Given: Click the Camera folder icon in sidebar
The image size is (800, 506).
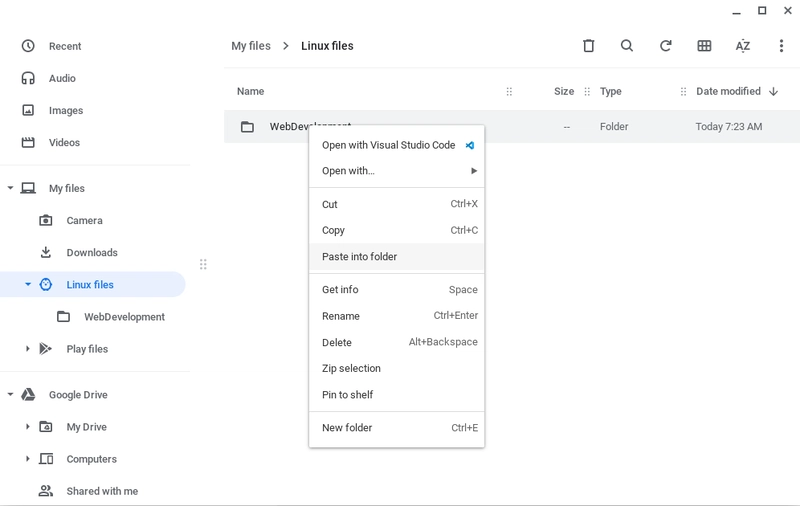Looking at the screenshot, I should pos(46,221).
